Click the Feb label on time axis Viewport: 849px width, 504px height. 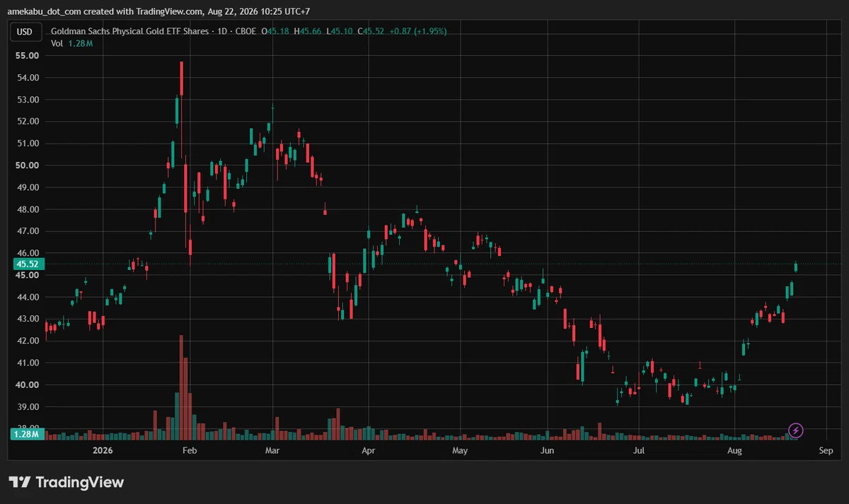tap(189, 450)
